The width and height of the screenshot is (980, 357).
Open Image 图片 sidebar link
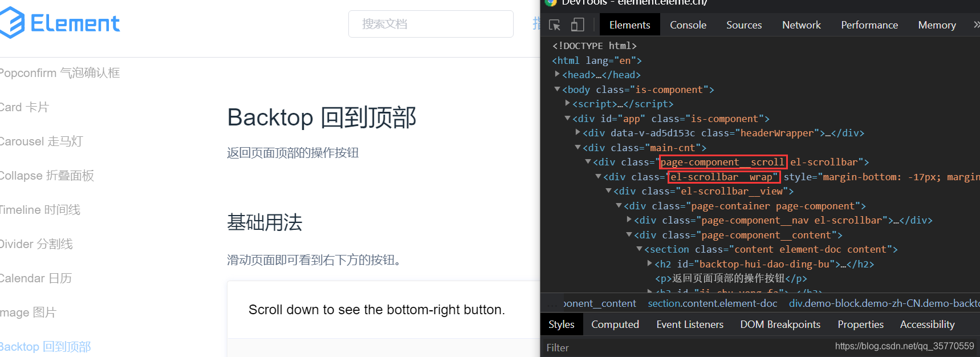(x=29, y=313)
